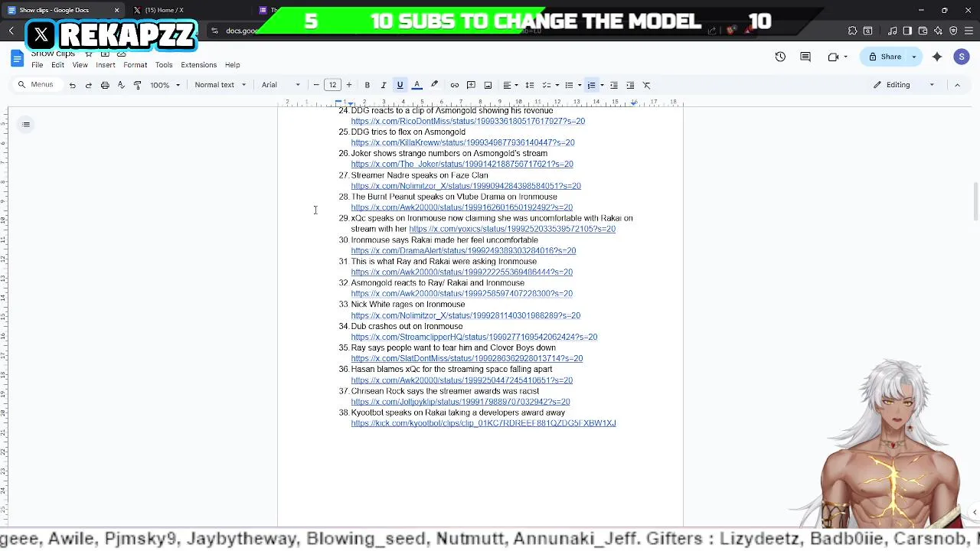The image size is (980, 551).
Task: Open line and paragraph spacing
Action: tap(529, 85)
